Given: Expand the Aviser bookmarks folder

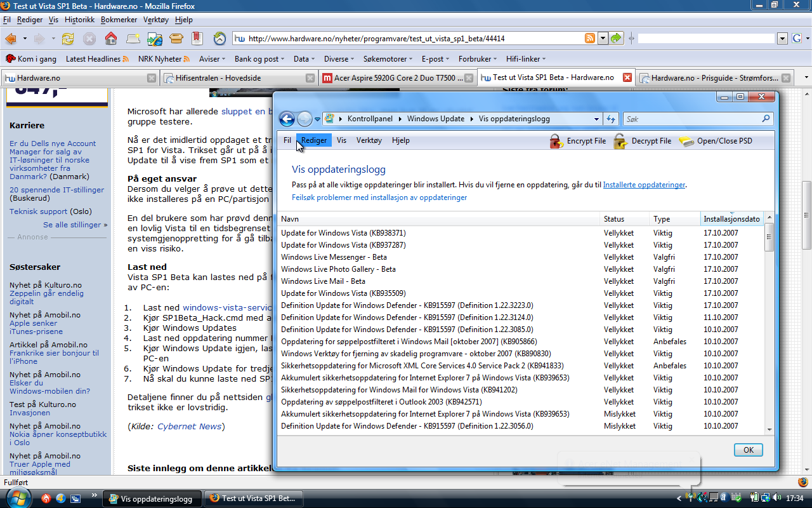Looking at the screenshot, I should (x=213, y=59).
